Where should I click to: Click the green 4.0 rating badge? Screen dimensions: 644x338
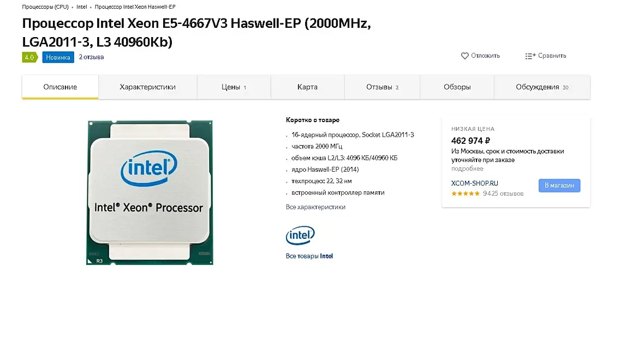point(29,57)
